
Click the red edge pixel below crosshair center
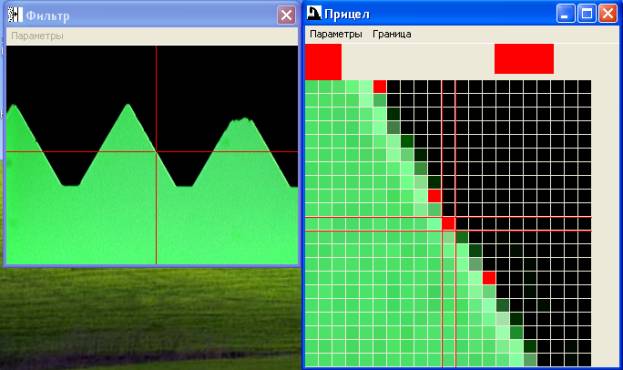point(490,278)
